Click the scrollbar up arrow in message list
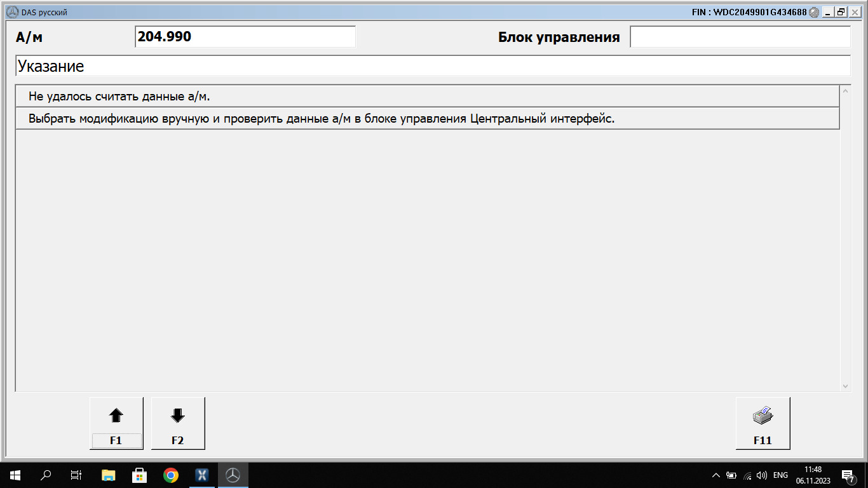 (x=845, y=91)
